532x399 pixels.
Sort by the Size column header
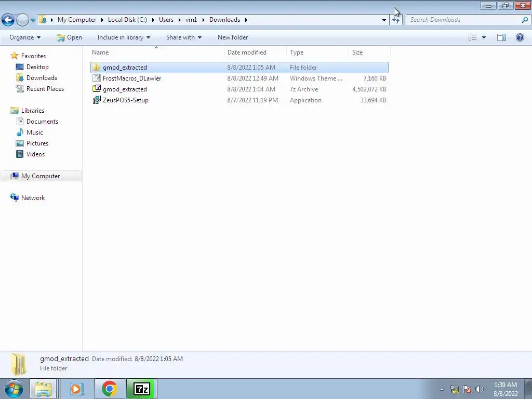[x=369, y=52]
